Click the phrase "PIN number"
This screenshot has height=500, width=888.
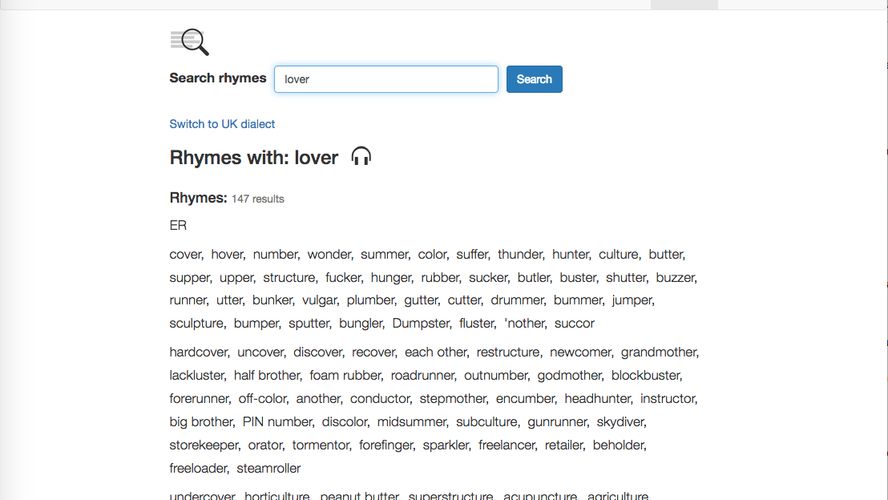(x=277, y=422)
